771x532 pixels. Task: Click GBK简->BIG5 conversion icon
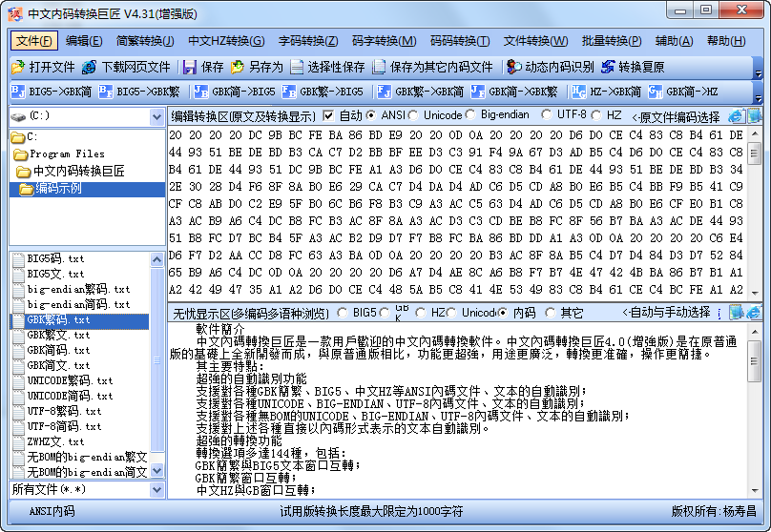point(200,92)
